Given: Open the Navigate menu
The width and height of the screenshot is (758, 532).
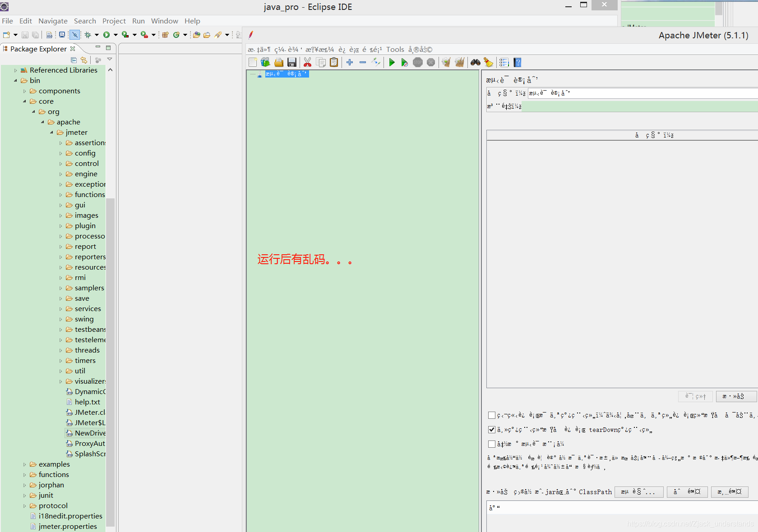Looking at the screenshot, I should tap(53, 21).
